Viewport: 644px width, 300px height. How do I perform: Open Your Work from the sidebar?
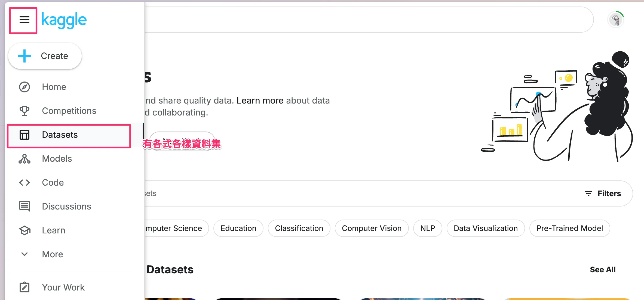(63, 287)
